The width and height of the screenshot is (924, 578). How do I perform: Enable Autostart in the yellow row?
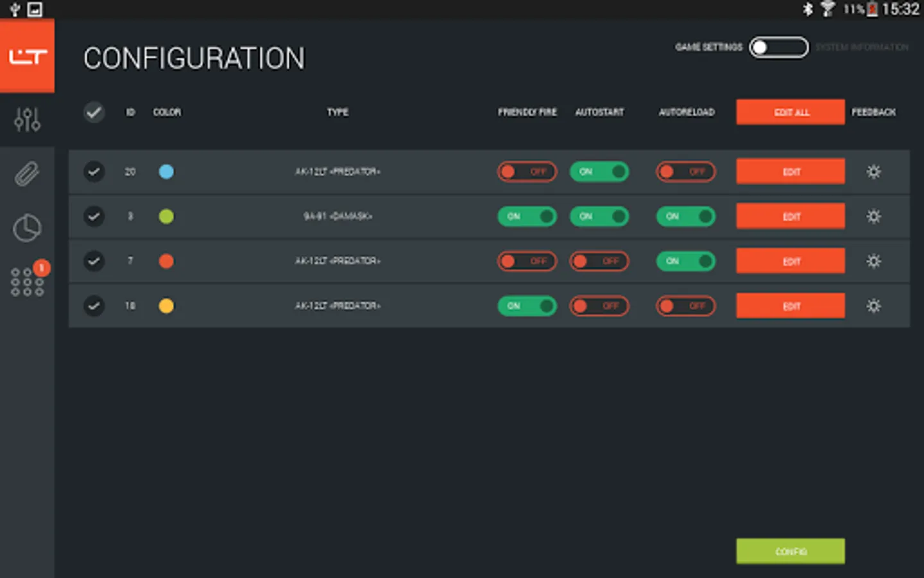click(x=599, y=306)
